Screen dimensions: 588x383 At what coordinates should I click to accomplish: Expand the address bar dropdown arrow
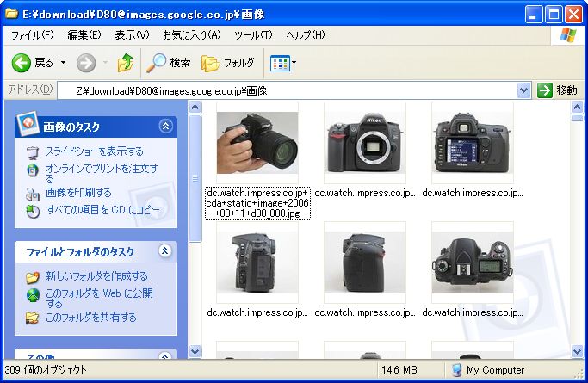click(524, 90)
